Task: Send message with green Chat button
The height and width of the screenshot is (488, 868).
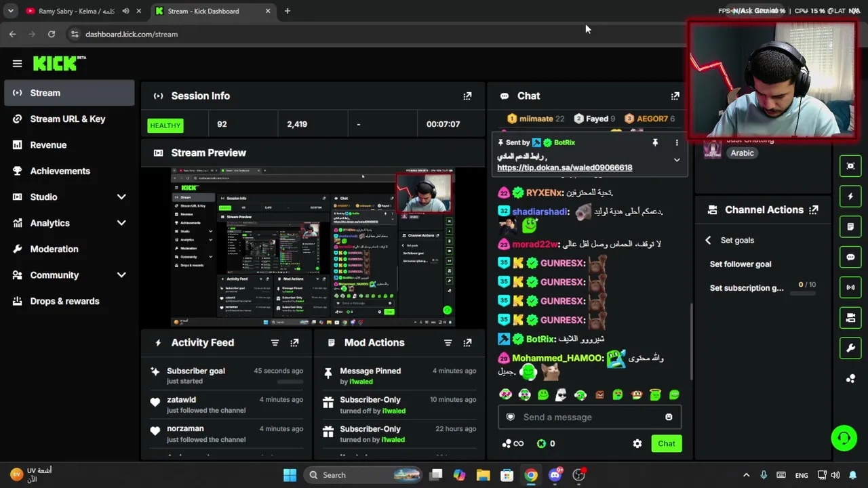Action: click(x=667, y=444)
